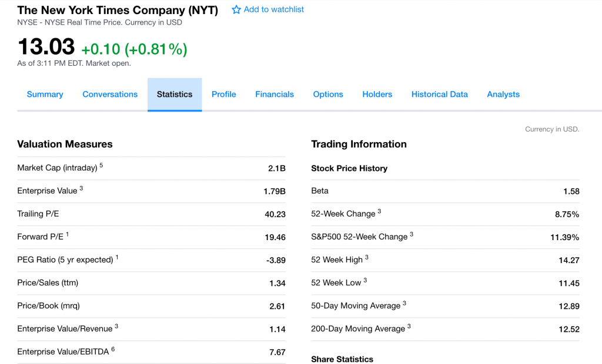Image resolution: width=602 pixels, height=364 pixels.
Task: Click the stock price 13.03
Action: (x=46, y=47)
